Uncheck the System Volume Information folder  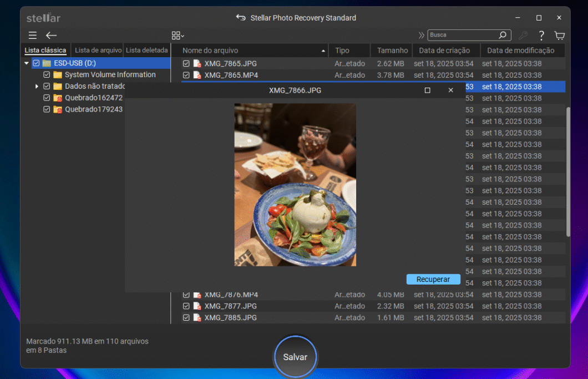tap(47, 74)
